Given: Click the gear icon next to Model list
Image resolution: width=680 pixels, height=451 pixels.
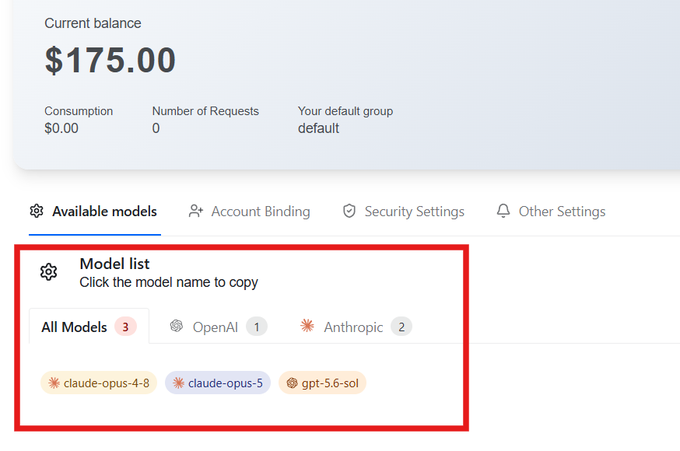Looking at the screenshot, I should 49,272.
